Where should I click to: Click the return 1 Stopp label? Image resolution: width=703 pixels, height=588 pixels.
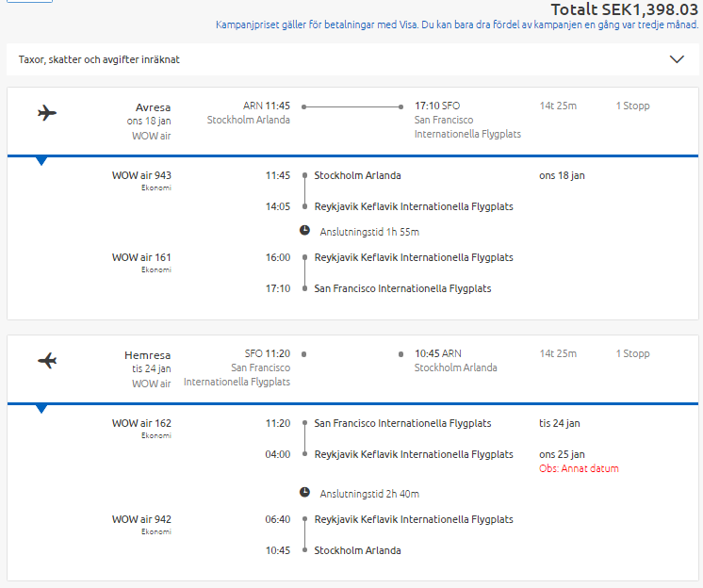coord(632,353)
